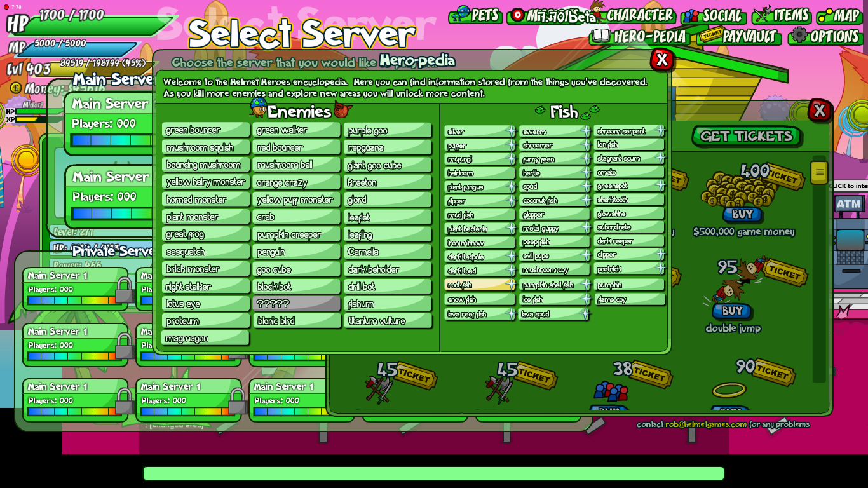Viewport: 868px width, 488px height.
Task: Select the flame coy fish entry
Action: [x=630, y=299]
